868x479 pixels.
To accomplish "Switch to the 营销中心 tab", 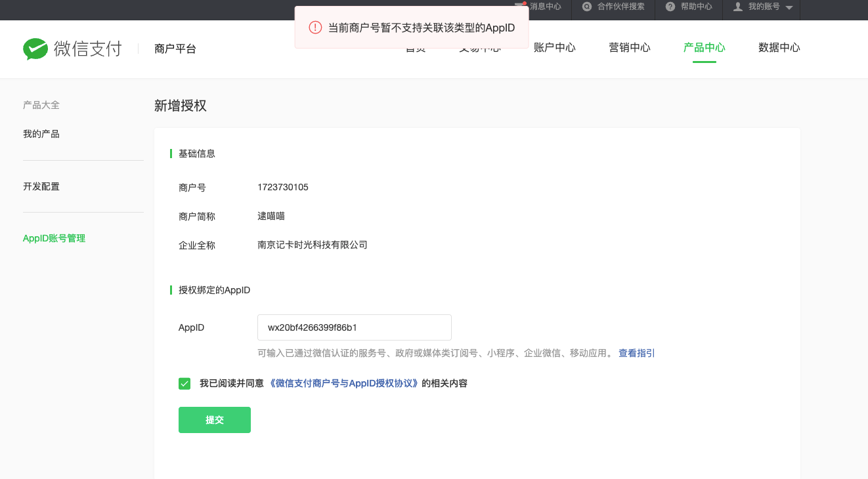I will (630, 48).
